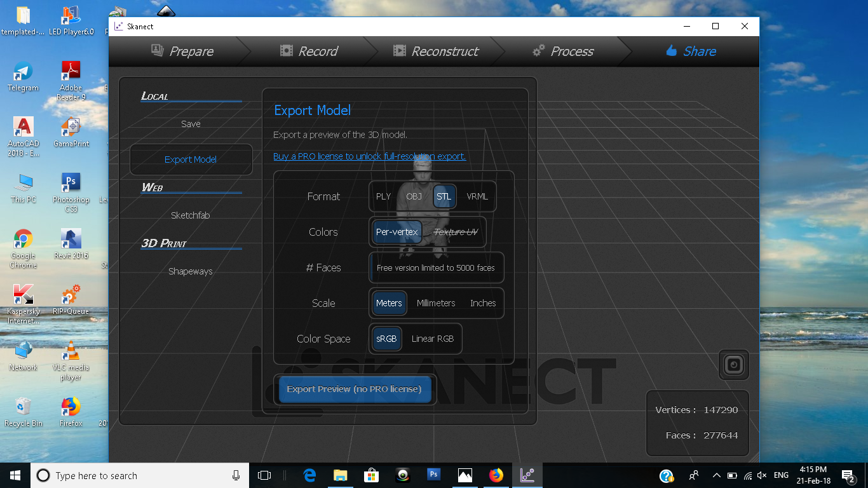Set scale to Meters
This screenshot has height=488, width=868.
tap(389, 303)
